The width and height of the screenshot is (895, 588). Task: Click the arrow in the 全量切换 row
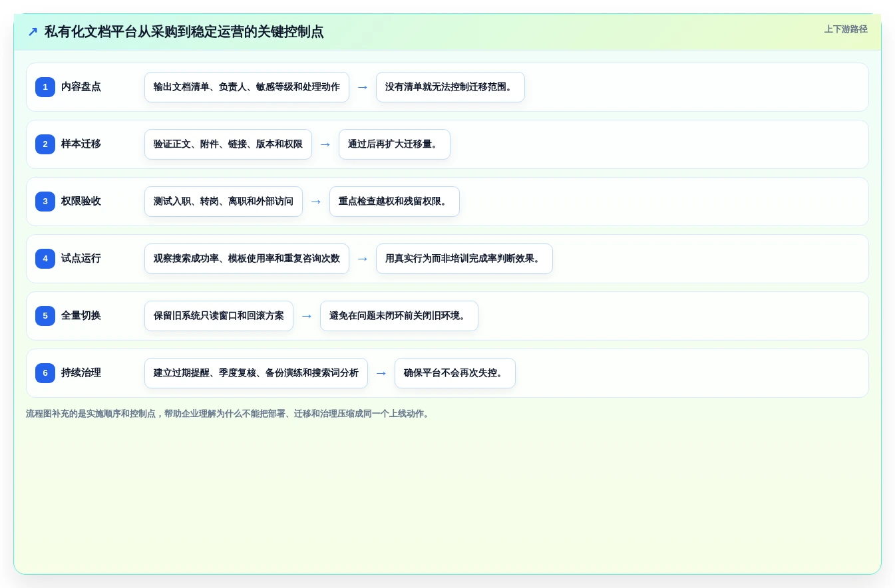(x=307, y=316)
